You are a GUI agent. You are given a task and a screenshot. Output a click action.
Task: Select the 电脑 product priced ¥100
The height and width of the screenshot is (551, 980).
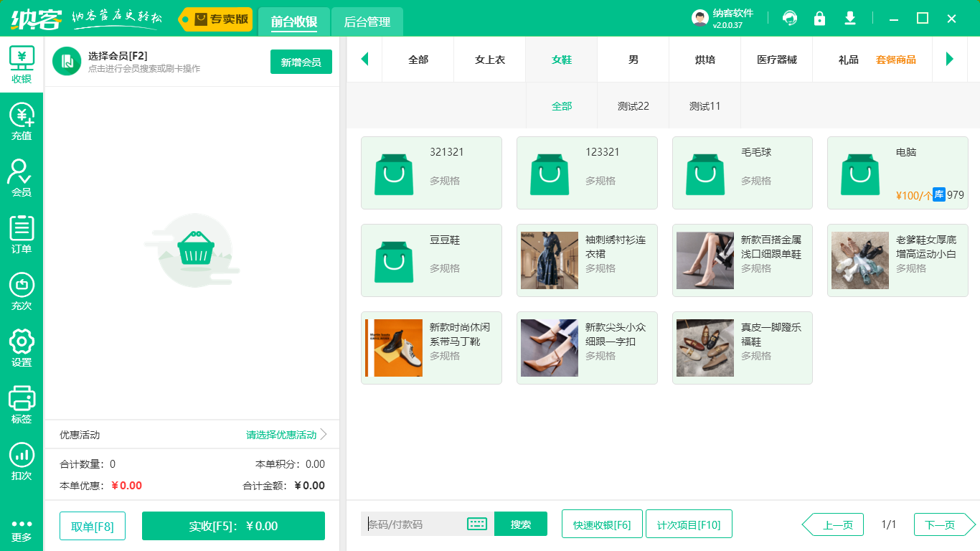point(897,173)
